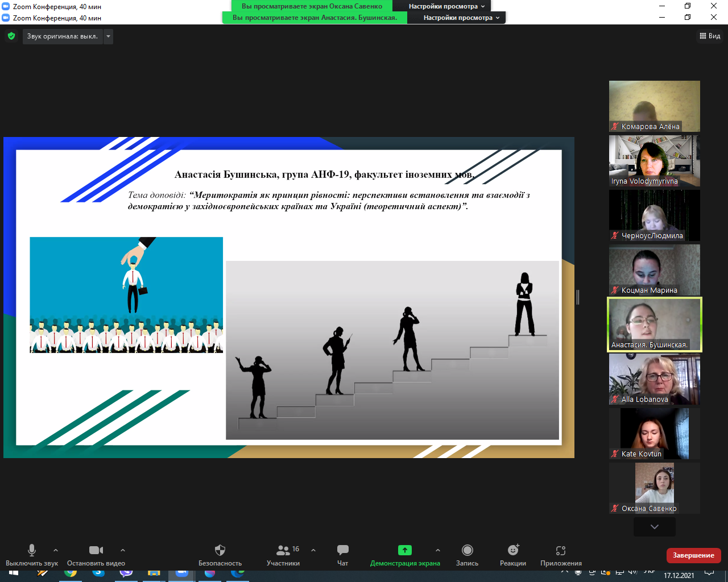
Task: Click muted mic icon on Комарова Алёна
Action: 615,127
